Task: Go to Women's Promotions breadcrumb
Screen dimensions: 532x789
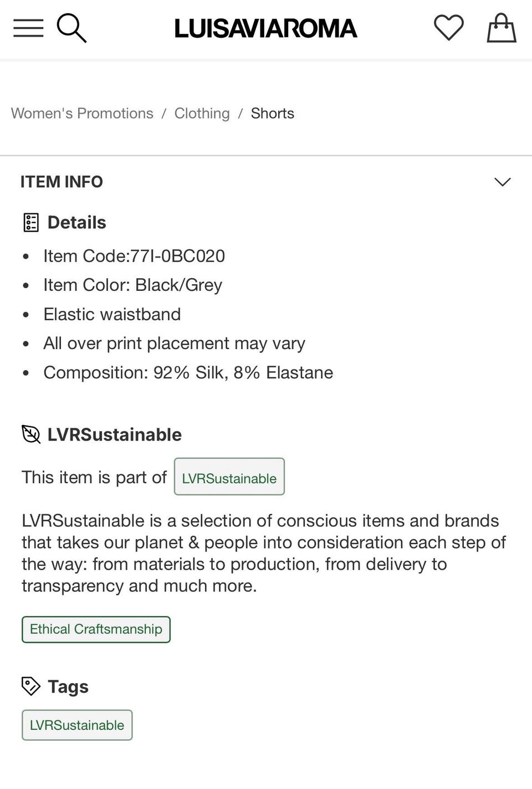Action: [82, 113]
